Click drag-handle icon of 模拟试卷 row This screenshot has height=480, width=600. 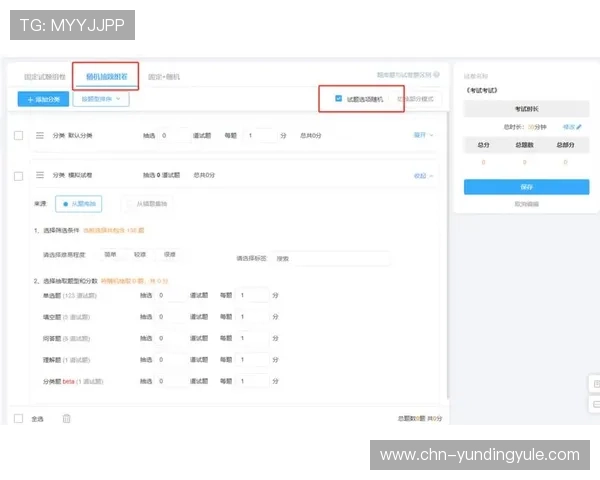point(40,175)
